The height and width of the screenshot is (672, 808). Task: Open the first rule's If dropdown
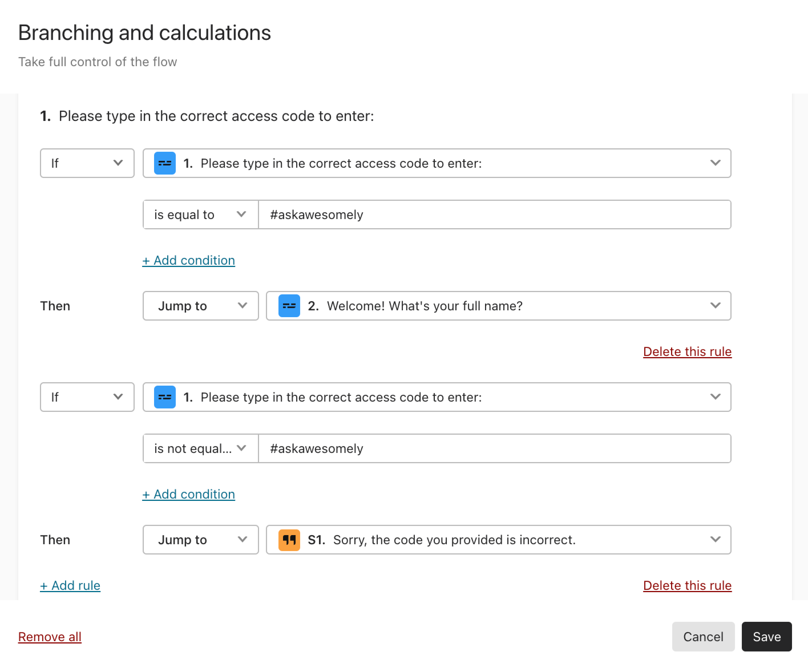(87, 163)
